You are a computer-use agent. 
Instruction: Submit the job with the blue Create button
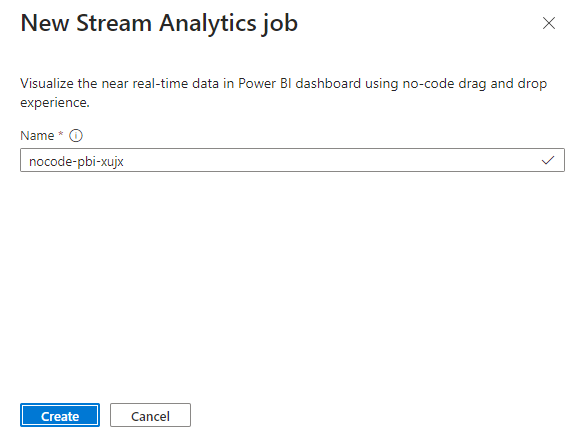pyautogui.click(x=60, y=415)
